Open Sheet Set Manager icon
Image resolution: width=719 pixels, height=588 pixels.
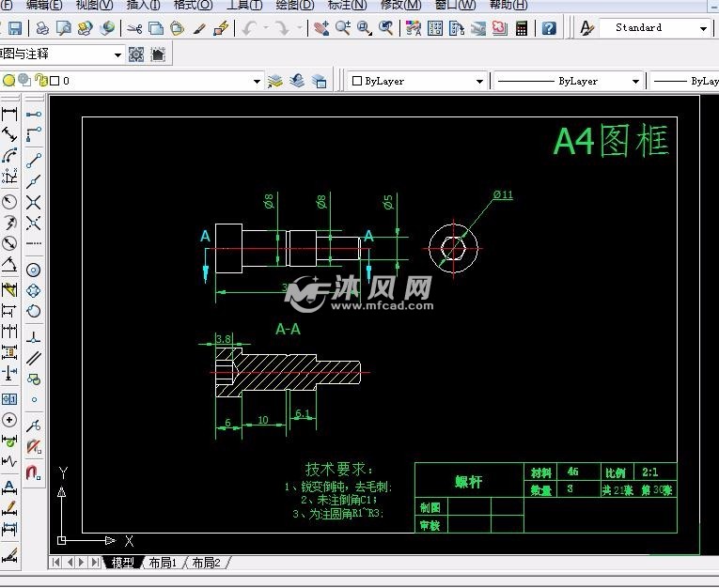[x=478, y=28]
